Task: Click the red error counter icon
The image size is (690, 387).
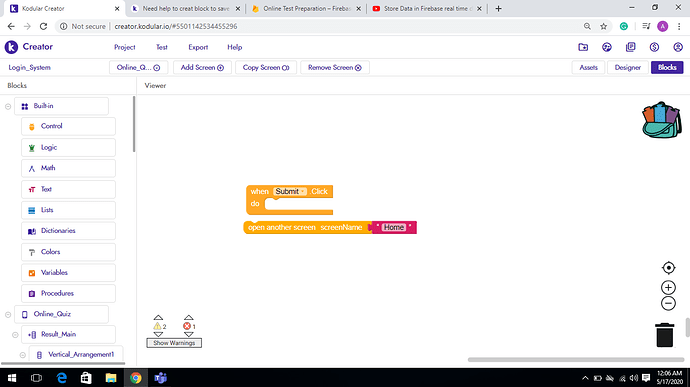Action: pos(187,326)
